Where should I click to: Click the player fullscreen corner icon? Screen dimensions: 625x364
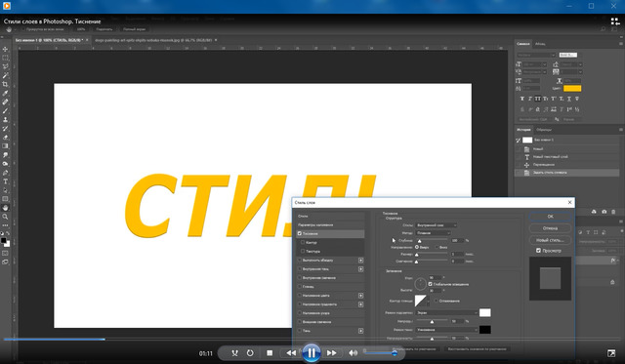(x=611, y=353)
